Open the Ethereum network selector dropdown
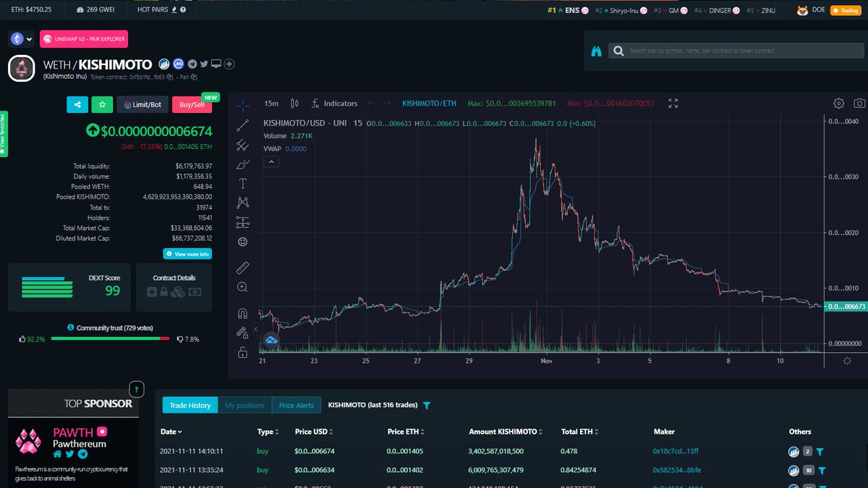This screenshot has height=488, width=868. point(21,40)
